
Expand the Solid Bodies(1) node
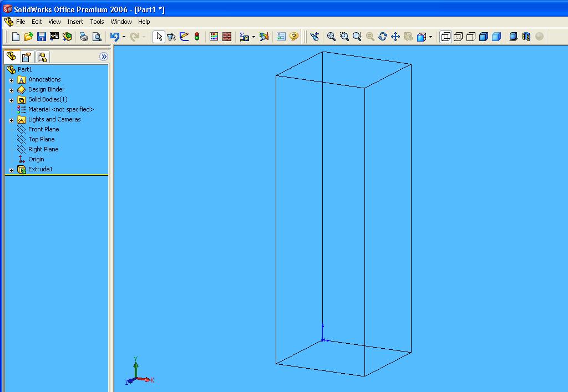coord(11,100)
